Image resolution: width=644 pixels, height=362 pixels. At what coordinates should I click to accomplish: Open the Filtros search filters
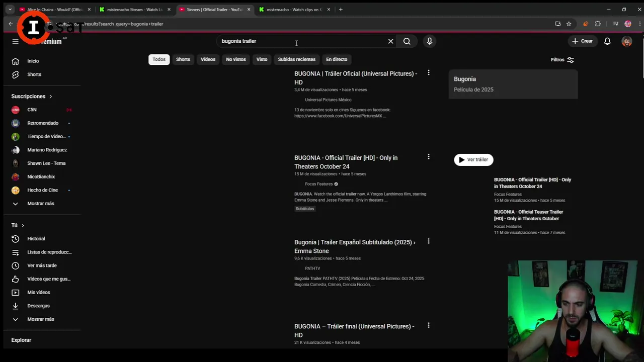click(x=562, y=60)
